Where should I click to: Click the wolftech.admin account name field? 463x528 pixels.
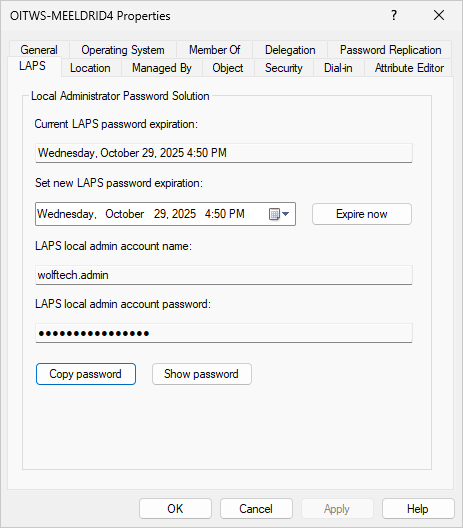(x=224, y=275)
